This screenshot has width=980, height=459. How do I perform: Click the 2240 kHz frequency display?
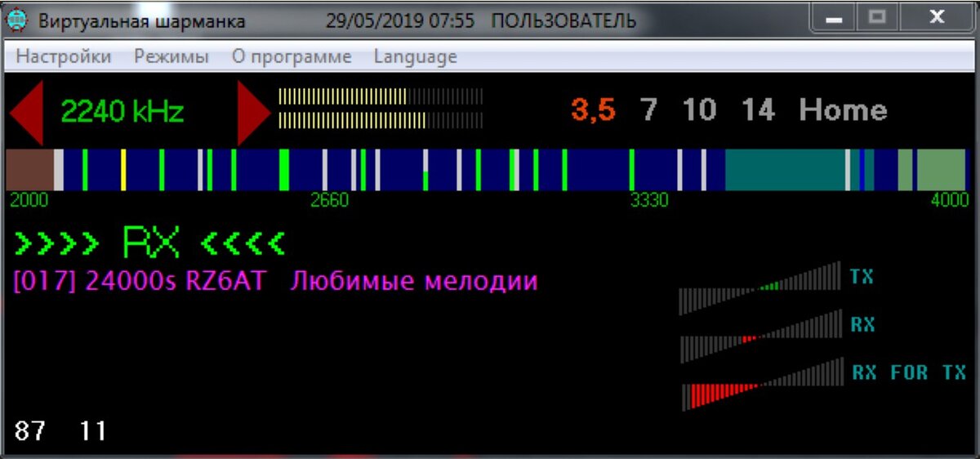(122, 112)
